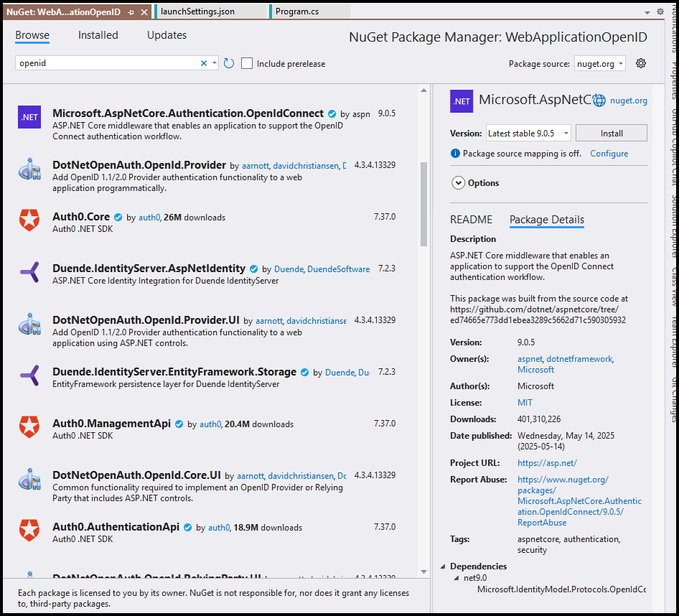Screen dimensions: 679x616
Task: Open the README tab
Action: click(471, 220)
